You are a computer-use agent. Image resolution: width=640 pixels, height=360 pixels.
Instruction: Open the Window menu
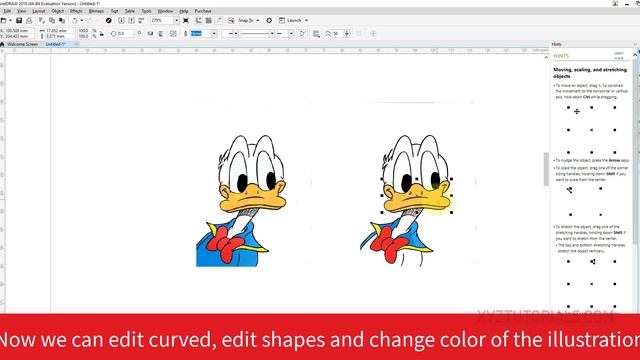point(165,11)
